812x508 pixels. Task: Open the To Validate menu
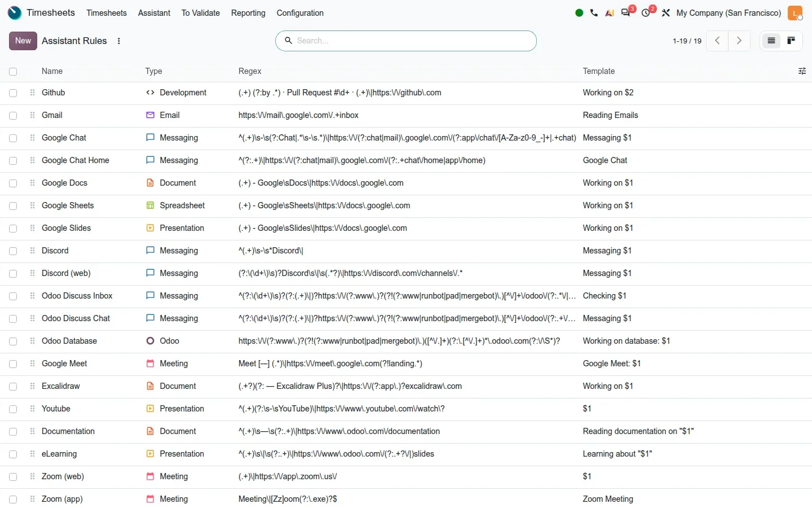click(200, 12)
